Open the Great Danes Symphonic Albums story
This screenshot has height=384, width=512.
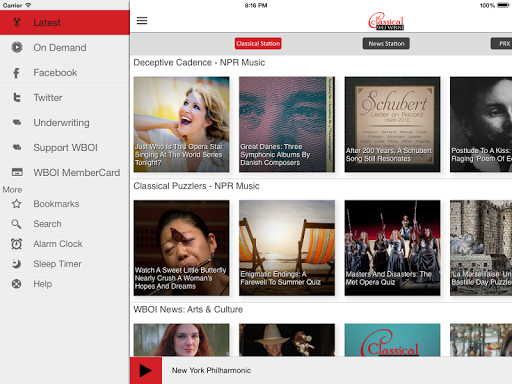tap(287, 124)
